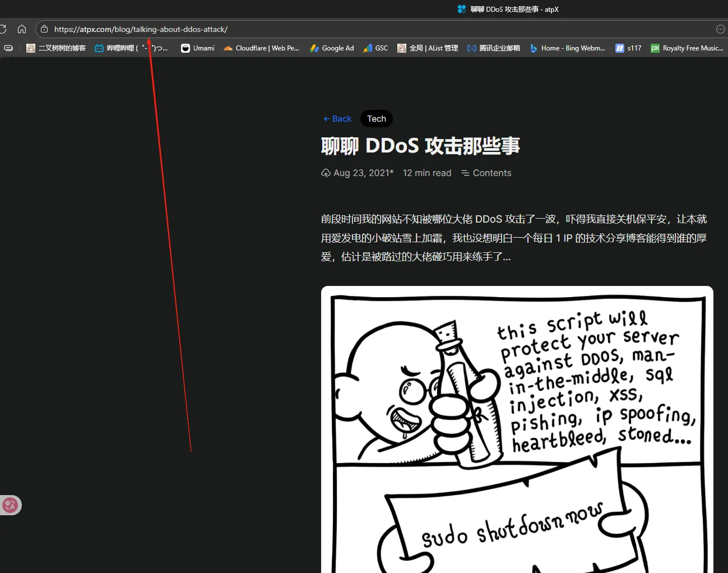Expand the article Contents list
The height and width of the screenshot is (573, 728).
click(486, 173)
